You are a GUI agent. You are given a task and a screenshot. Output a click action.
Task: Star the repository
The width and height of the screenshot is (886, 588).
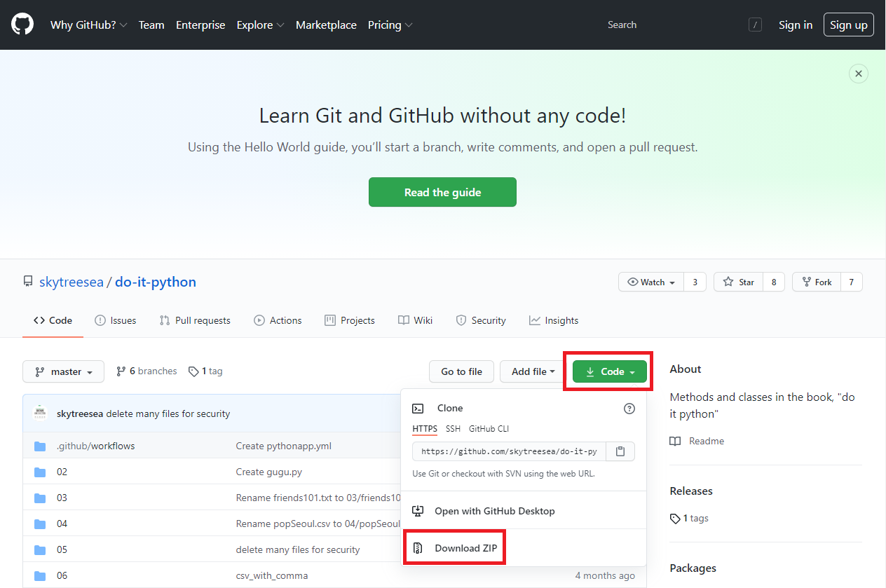click(x=738, y=282)
